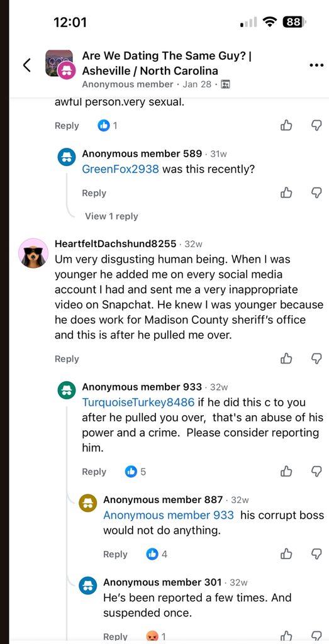This screenshot has width=329, height=644.
Task: Tap the blue 'Anonymous member 933' mention link
Action: tap(169, 515)
